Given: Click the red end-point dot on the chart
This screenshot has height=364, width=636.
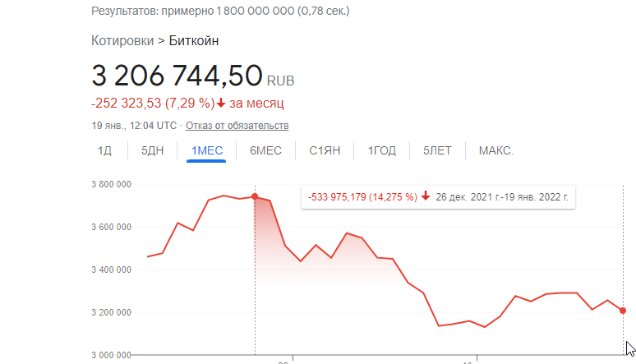Looking at the screenshot, I should tap(623, 311).
